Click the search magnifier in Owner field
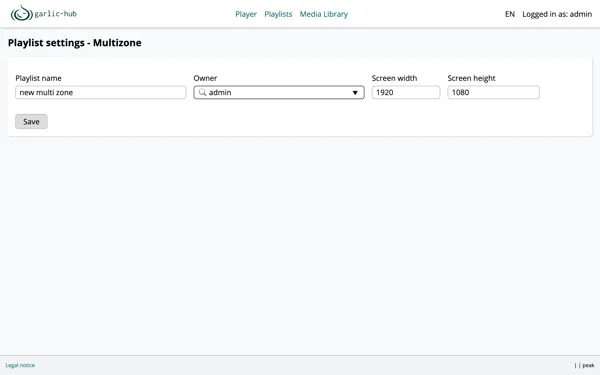 [x=202, y=92]
